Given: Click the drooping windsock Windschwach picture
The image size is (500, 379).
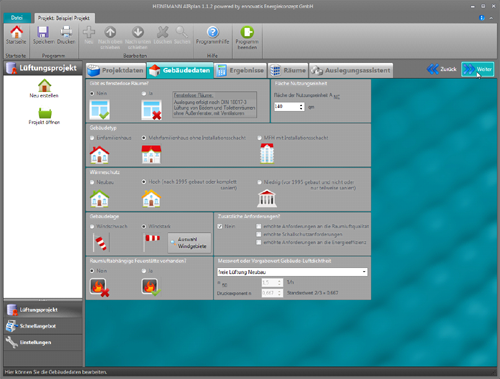Looking at the screenshot, I should (x=101, y=243).
